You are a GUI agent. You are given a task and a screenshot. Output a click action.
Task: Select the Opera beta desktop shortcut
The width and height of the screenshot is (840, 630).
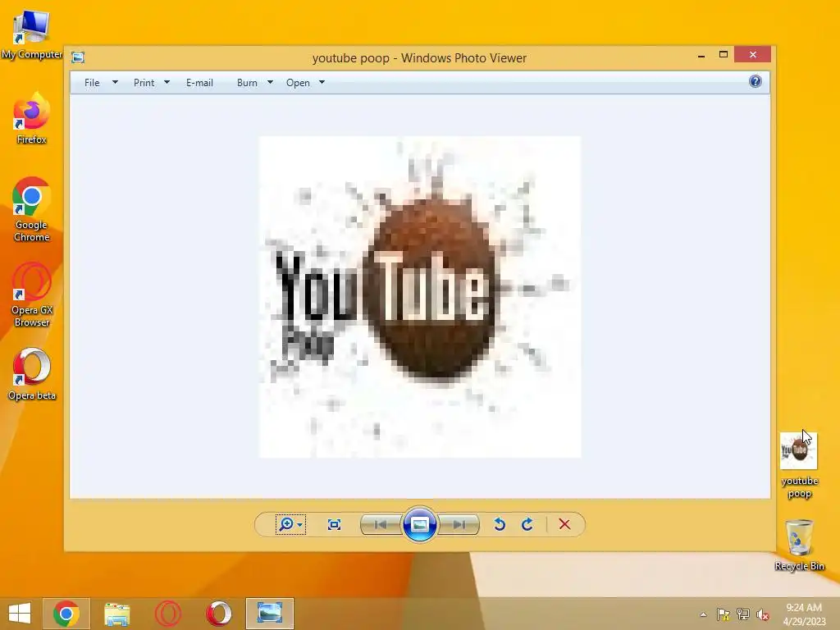point(32,374)
